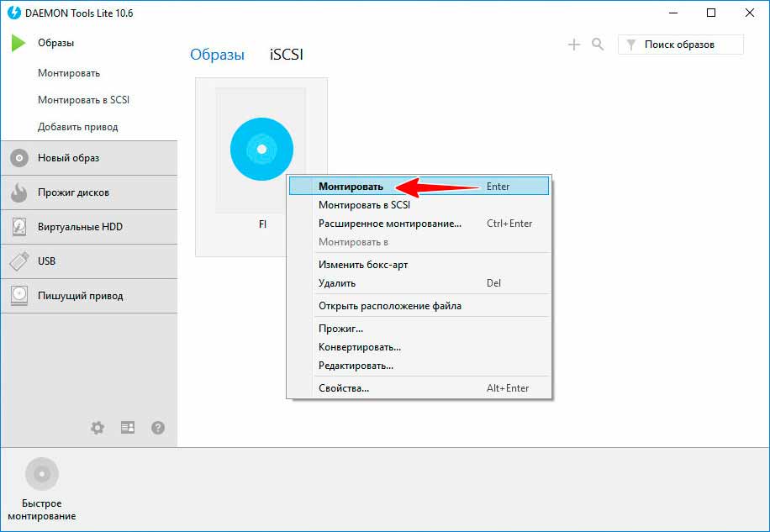Close the DAEMON Tools Lite window
The image size is (770, 532).
[x=749, y=13]
